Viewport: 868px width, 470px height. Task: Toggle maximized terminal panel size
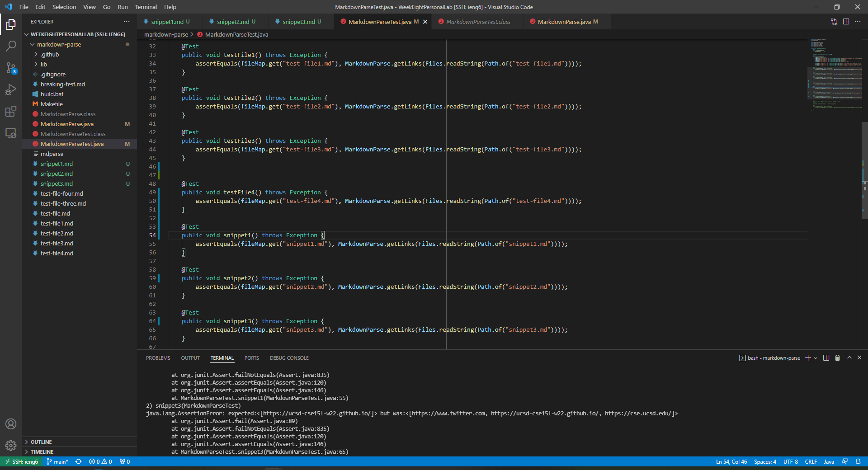(x=849, y=358)
